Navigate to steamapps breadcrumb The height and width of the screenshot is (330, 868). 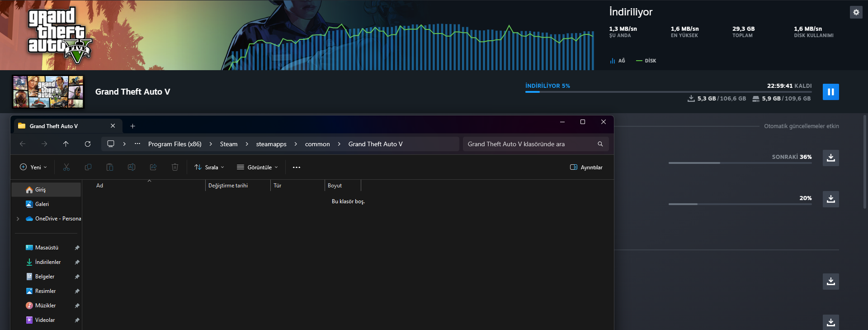[x=271, y=144]
